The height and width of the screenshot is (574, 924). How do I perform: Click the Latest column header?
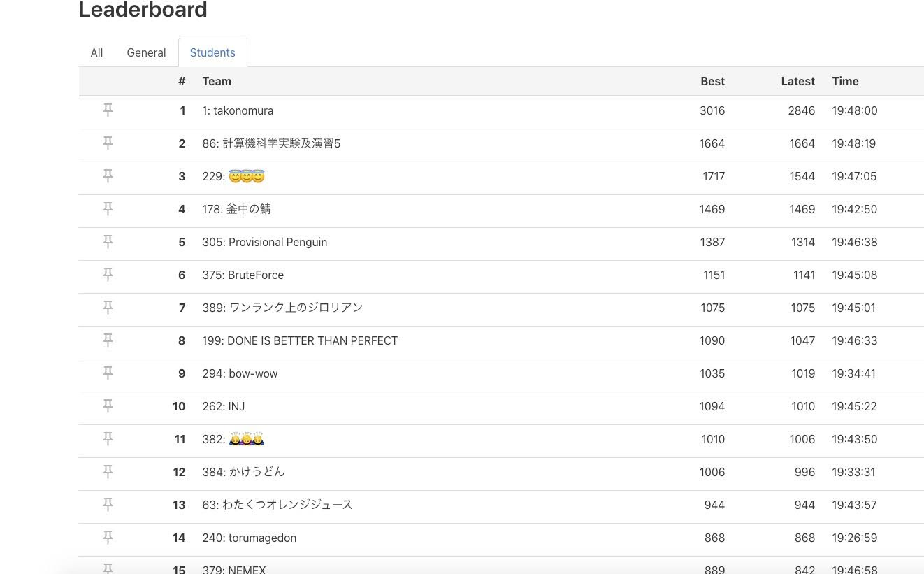(797, 81)
